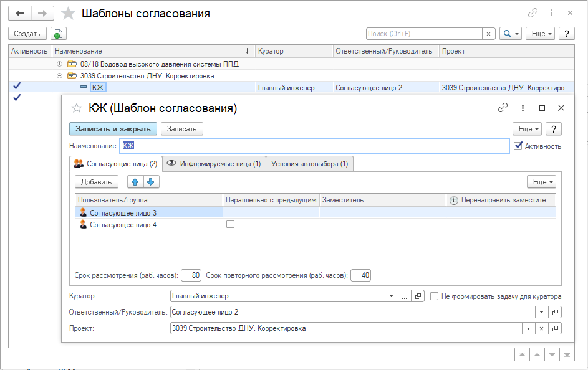This screenshot has height=370, width=588.
Task: Click the create-by-copy icon next to Создать
Action: point(57,34)
